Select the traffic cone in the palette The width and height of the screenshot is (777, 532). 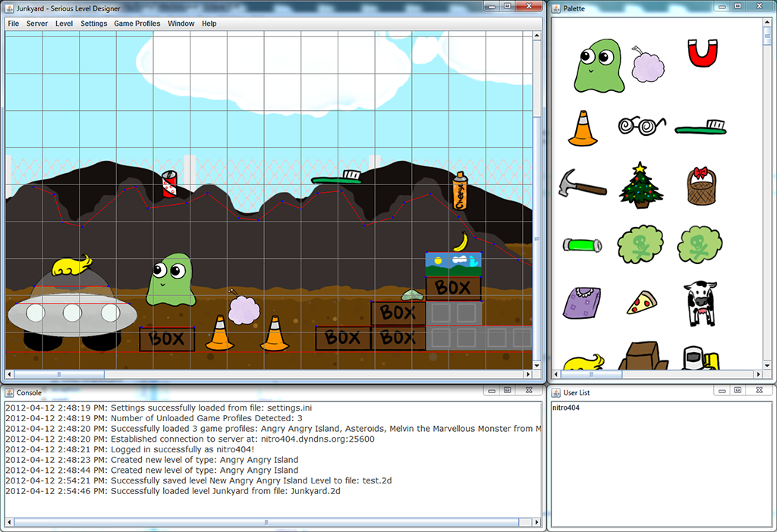[582, 127]
